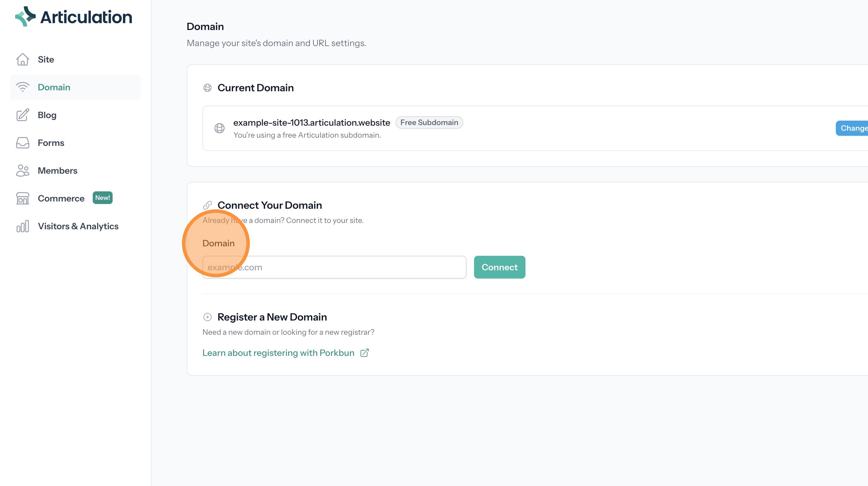The height and width of the screenshot is (486, 868).
Task: Go to Members in the sidebar
Action: (x=57, y=171)
